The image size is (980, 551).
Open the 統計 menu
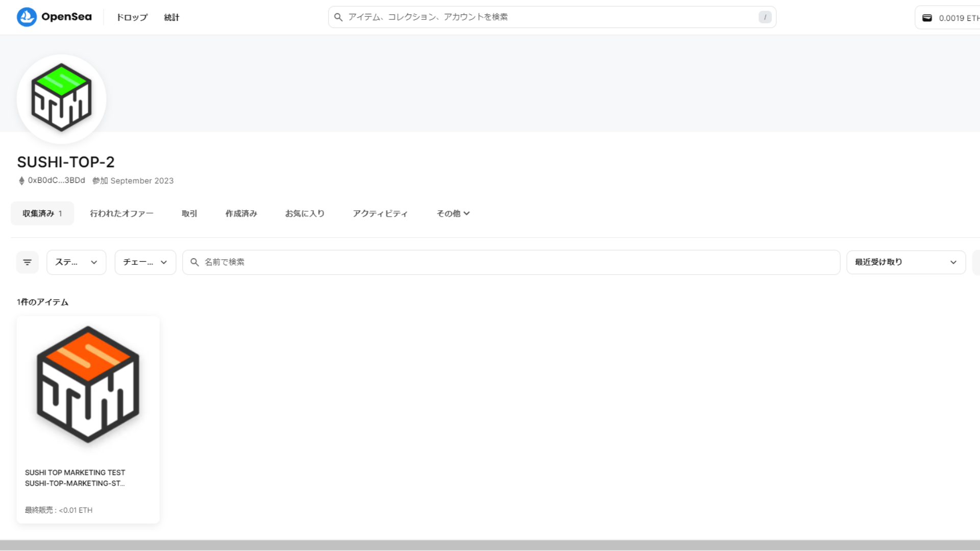171,17
